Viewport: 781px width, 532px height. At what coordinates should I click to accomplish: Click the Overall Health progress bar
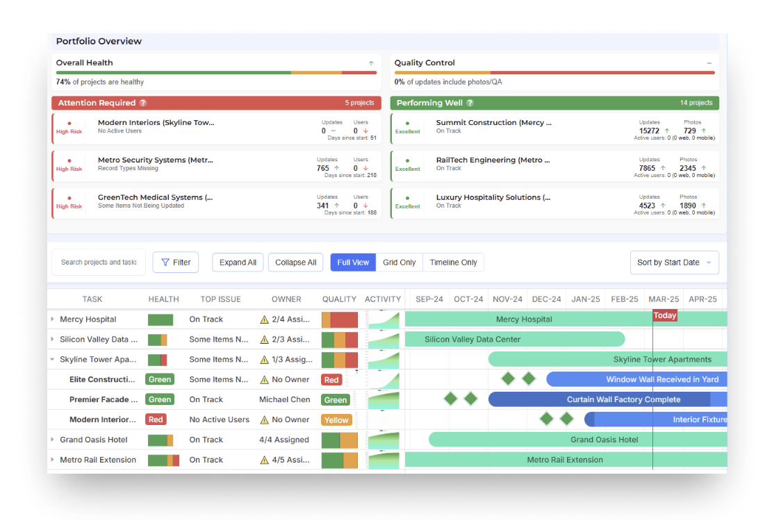pos(216,73)
